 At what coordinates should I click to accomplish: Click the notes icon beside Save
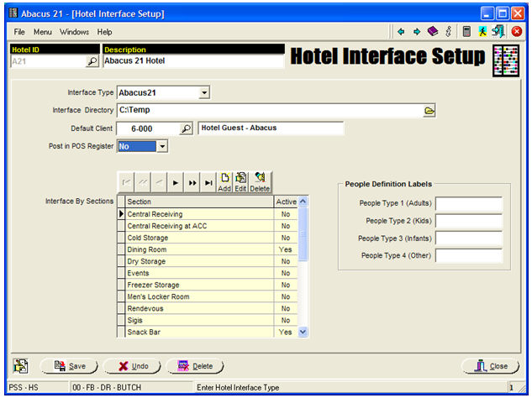click(x=21, y=366)
